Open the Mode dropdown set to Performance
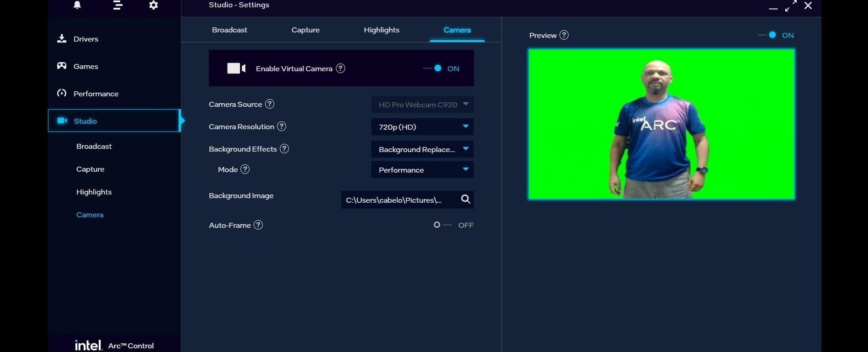Viewport: 868px width, 352px height. 422,170
